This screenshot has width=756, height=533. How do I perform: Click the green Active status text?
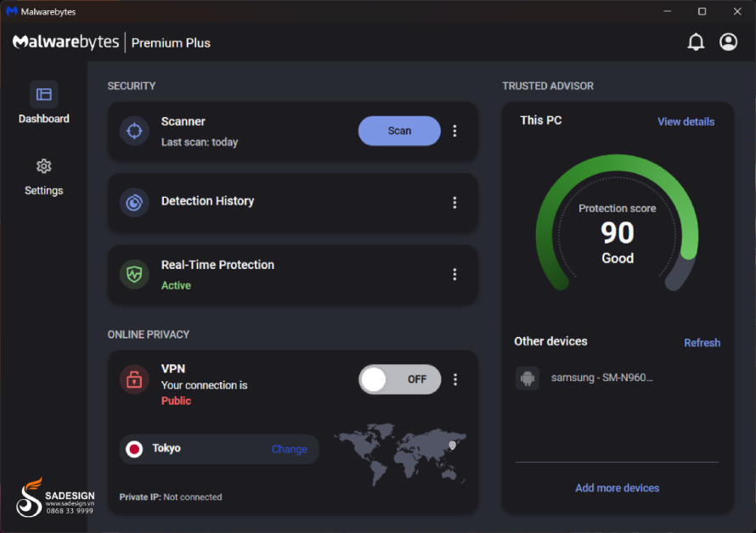pos(176,285)
